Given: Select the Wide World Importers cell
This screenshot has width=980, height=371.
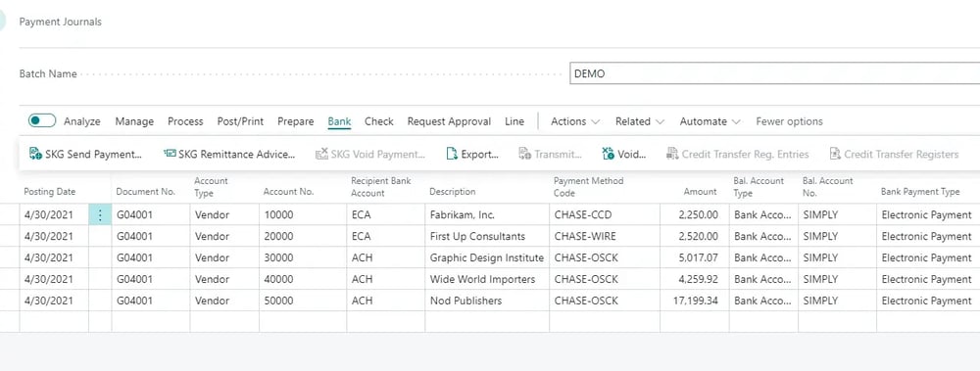Looking at the screenshot, I should click(487, 279).
